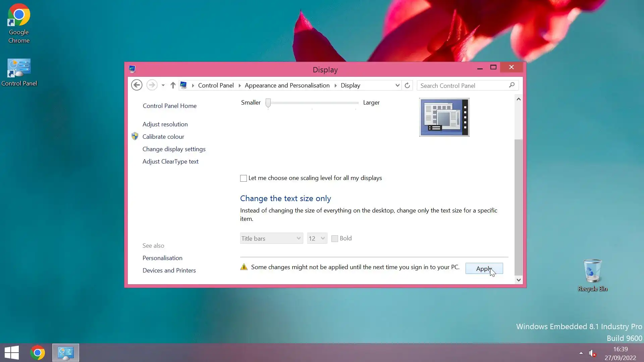The image size is (644, 362).
Task: Toggle the Bold checkbox
Action: click(334, 239)
